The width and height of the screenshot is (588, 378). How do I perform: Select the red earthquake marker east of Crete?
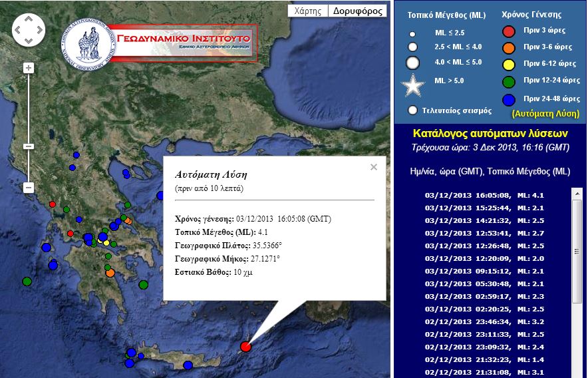click(x=245, y=346)
